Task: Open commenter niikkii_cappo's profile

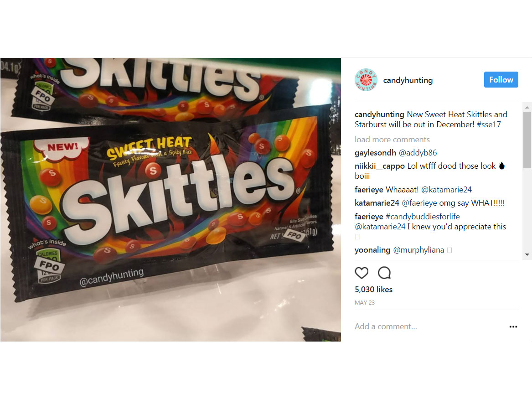Action: (379, 166)
